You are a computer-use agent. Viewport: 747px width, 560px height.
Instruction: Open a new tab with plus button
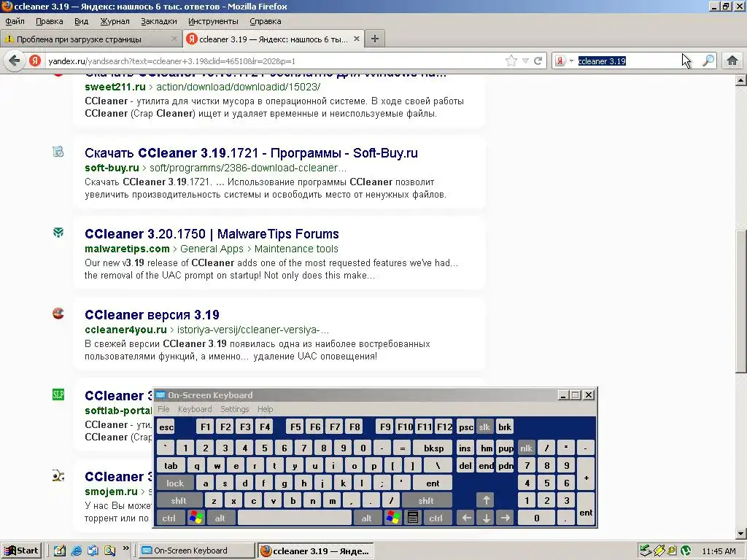pyautogui.click(x=375, y=39)
